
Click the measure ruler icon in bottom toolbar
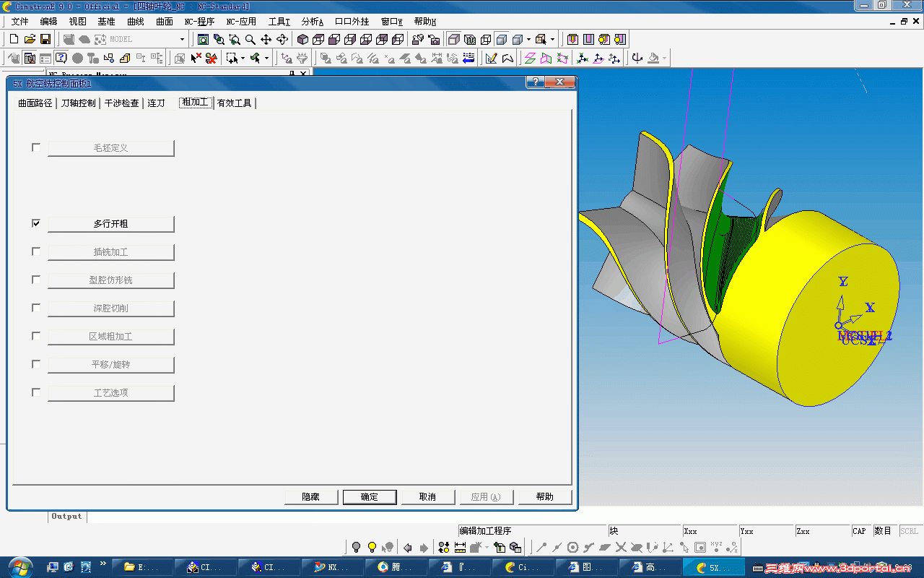click(460, 547)
